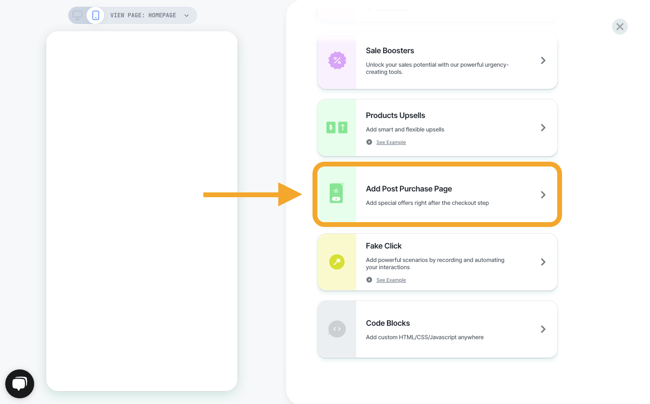Click play icon beside Products Upsells example
Viewport: 650px width, 404px height.
(x=369, y=142)
